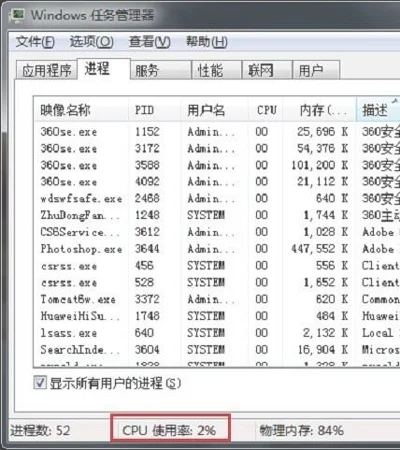This screenshot has width=400, height=450.
Task: Select the lsass.exe process row
Action: tap(217, 333)
